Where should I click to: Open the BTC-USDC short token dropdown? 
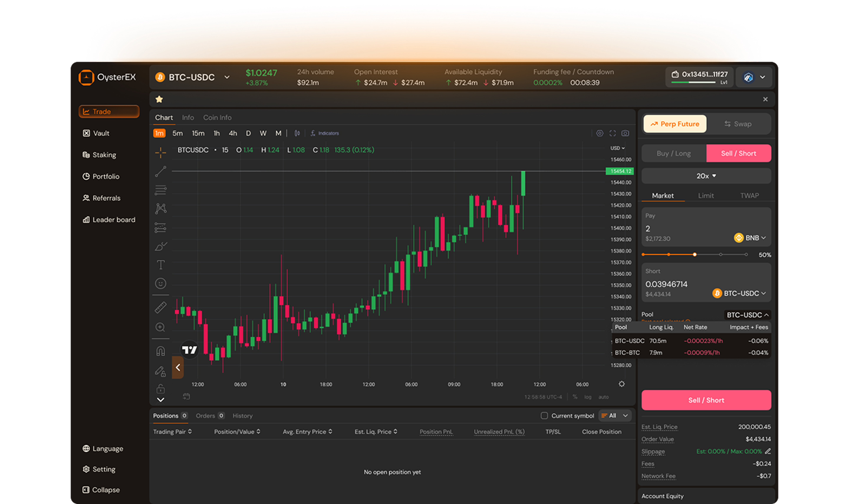pyautogui.click(x=739, y=293)
